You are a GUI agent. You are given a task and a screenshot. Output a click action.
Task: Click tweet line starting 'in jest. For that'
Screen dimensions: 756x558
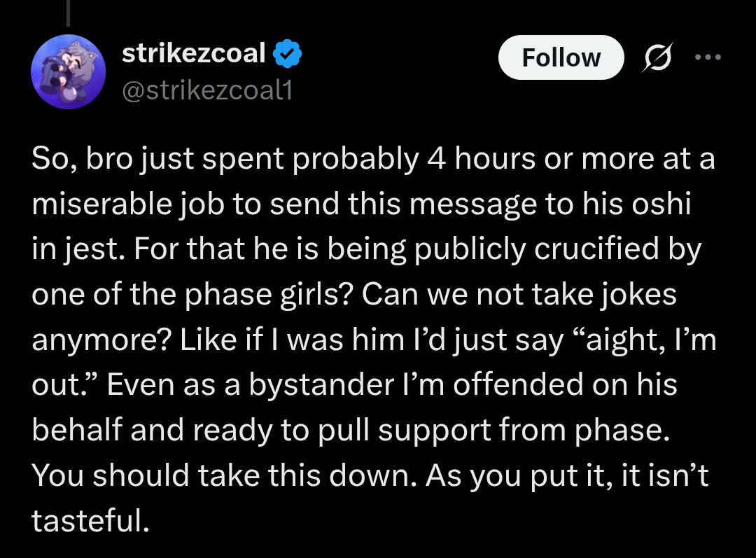pyautogui.click(x=366, y=249)
